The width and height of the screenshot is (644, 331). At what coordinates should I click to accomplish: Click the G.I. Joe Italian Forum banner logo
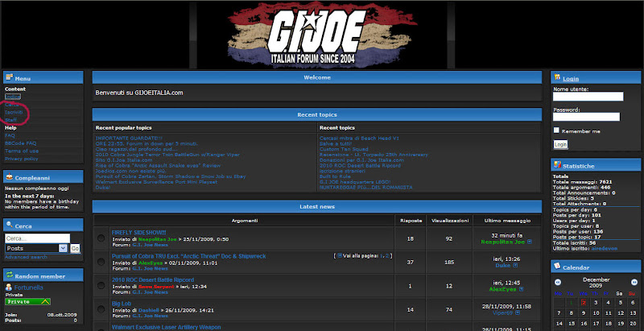point(322,35)
